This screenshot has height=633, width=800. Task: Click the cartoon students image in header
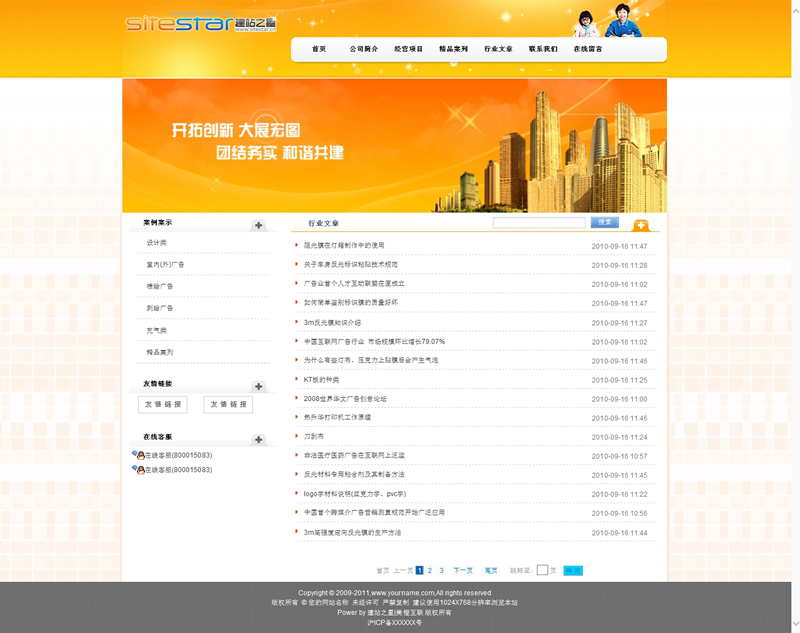point(607,22)
